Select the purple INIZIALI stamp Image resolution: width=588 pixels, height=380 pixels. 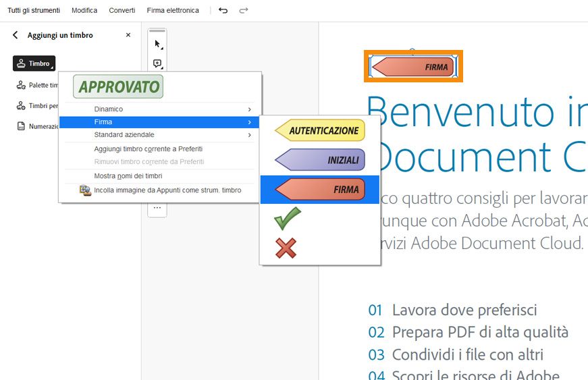(x=320, y=160)
